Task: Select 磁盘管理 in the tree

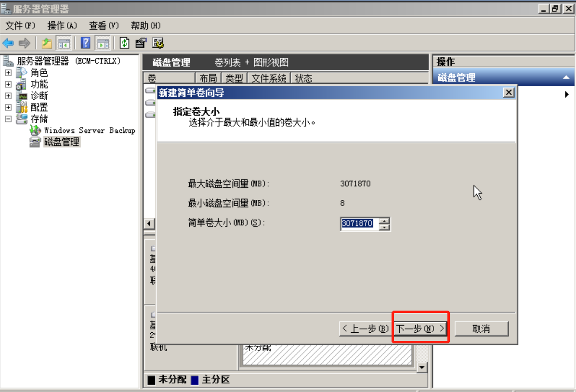Action: click(x=62, y=142)
